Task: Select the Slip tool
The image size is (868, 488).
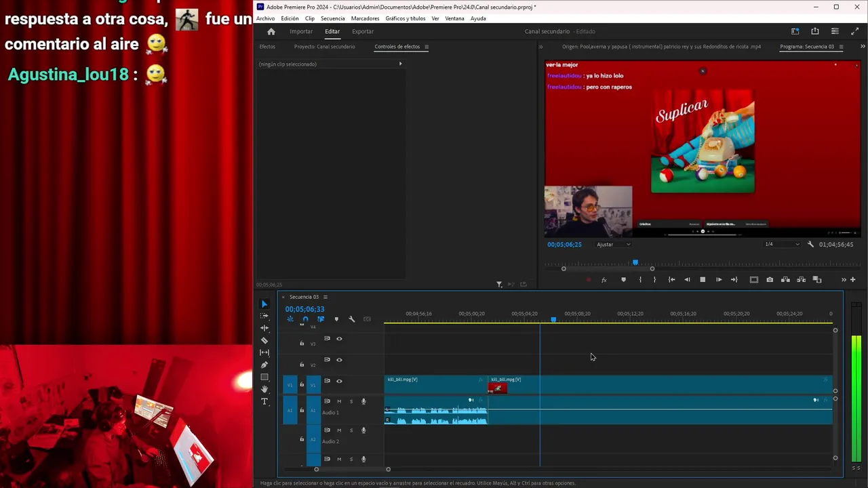Action: pyautogui.click(x=264, y=352)
